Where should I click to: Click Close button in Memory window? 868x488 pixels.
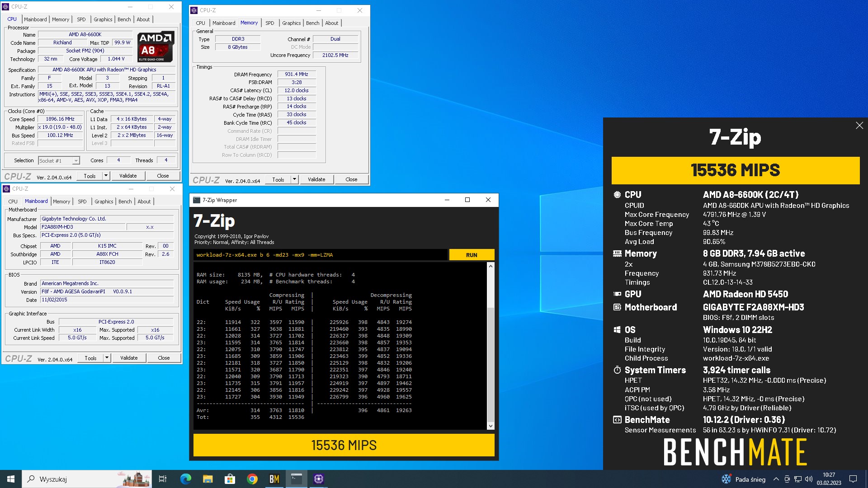pyautogui.click(x=351, y=179)
